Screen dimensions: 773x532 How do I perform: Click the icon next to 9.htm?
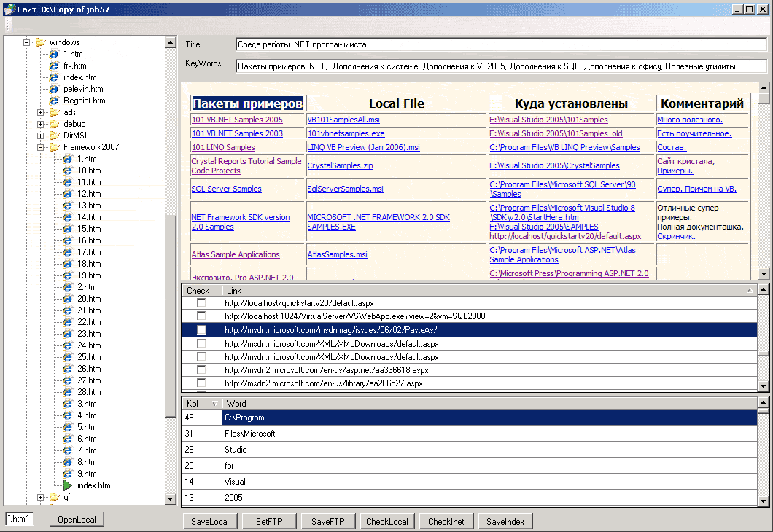tap(68, 474)
